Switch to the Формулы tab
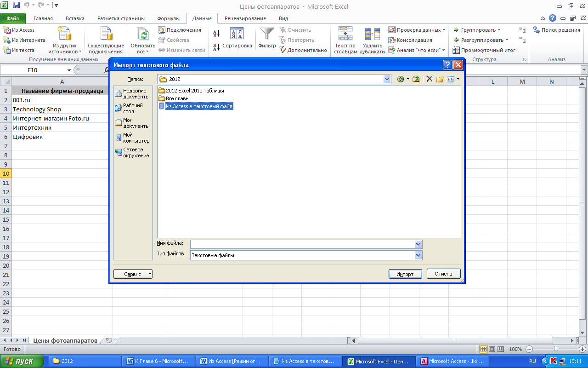The height and width of the screenshot is (368, 588). [x=168, y=18]
